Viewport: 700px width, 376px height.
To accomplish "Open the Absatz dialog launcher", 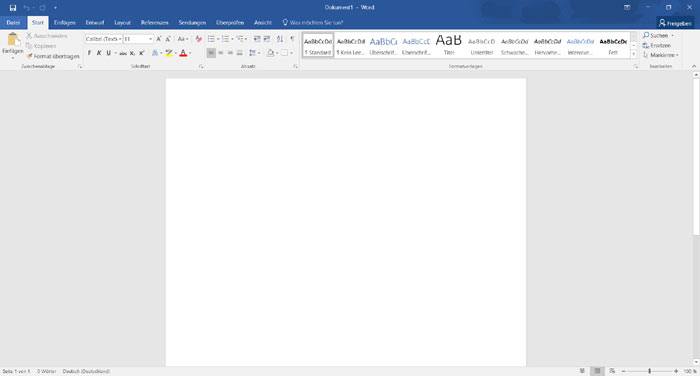I will click(x=296, y=67).
